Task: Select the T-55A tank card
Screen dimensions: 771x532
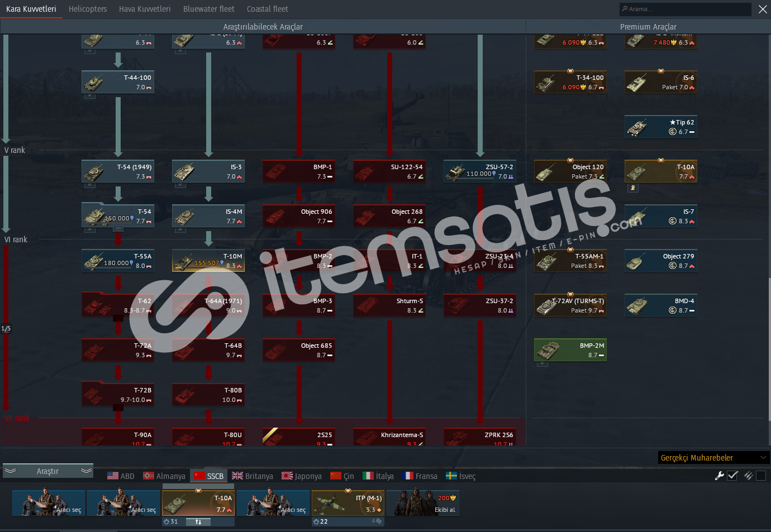Action: click(x=118, y=261)
